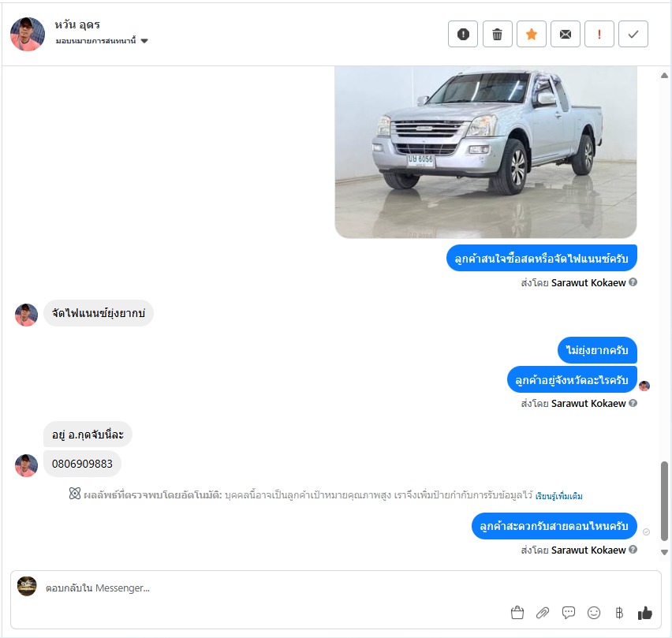Send a thumbs-up like
672x638 pixels.
click(644, 613)
